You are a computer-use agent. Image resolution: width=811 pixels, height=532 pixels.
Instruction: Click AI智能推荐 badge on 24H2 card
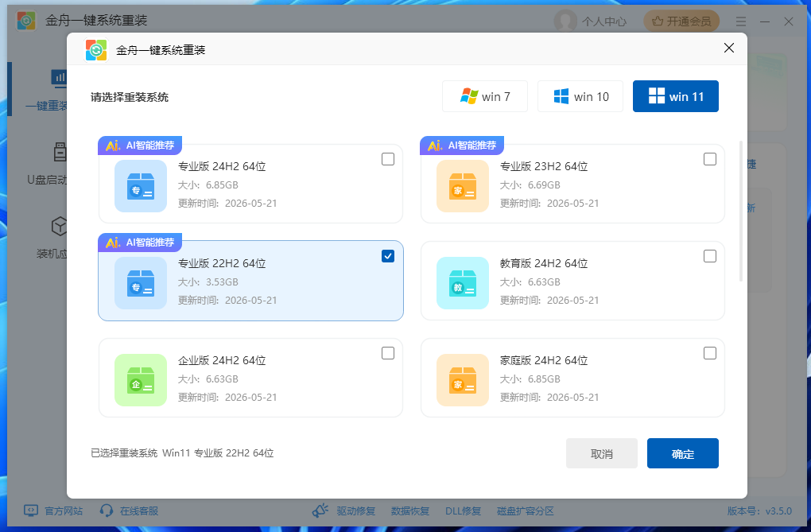140,146
